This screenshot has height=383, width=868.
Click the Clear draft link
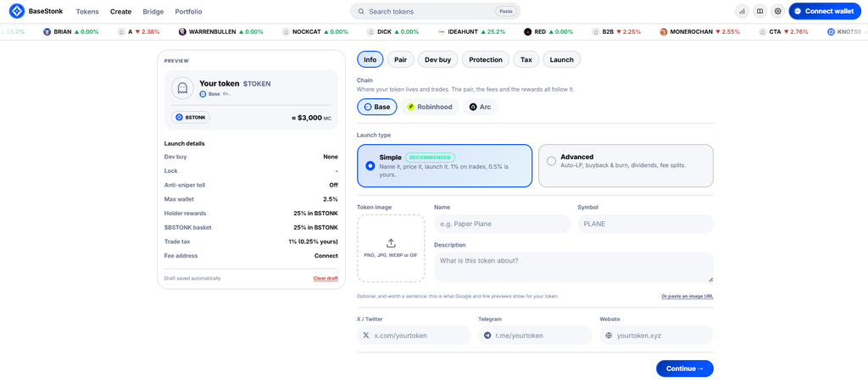tap(325, 279)
